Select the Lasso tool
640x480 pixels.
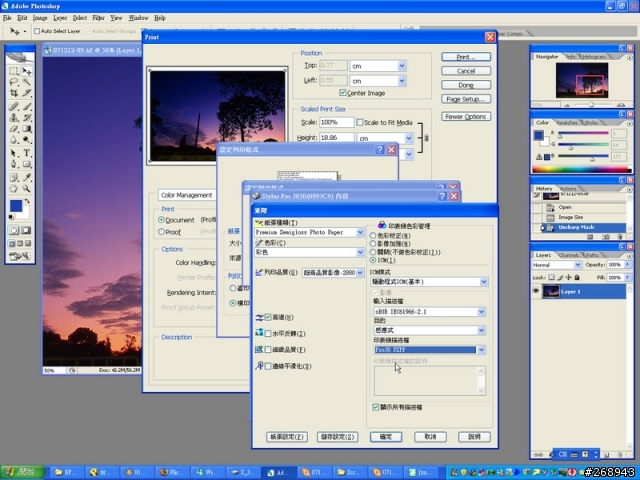click(14, 82)
